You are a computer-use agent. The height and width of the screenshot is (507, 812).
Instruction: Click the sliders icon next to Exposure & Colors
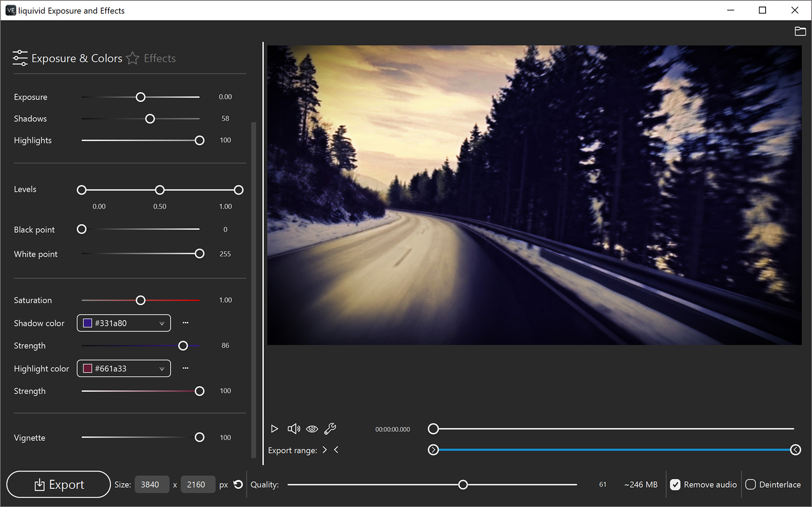[x=20, y=57]
